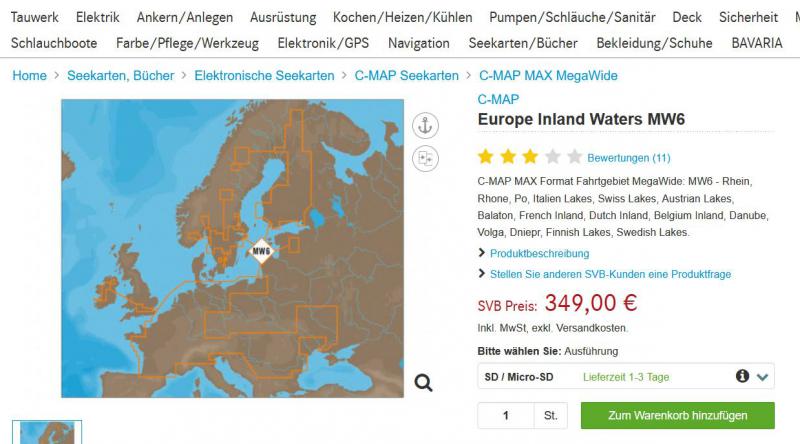The image size is (800, 444).
Task: Add item via Zum Warenkorb hinzufügen
Action: pyautogui.click(x=678, y=415)
